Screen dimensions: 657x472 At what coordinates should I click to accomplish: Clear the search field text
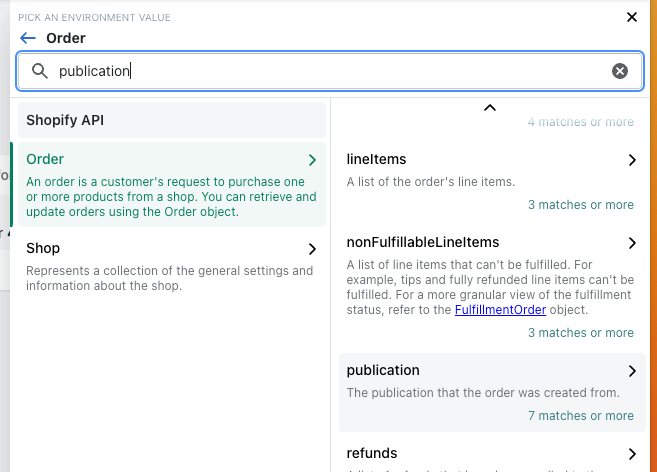tap(620, 71)
